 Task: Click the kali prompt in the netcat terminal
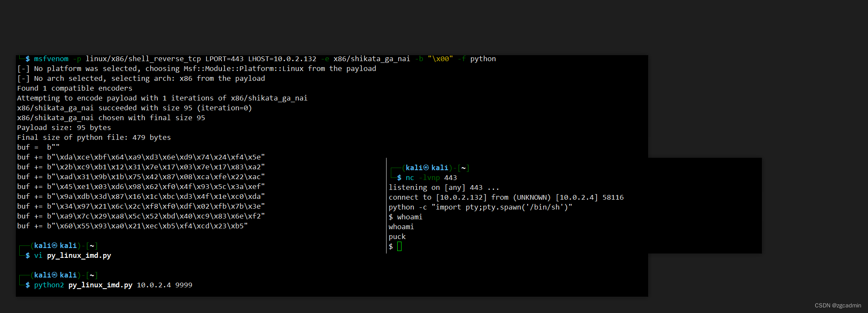point(430,168)
